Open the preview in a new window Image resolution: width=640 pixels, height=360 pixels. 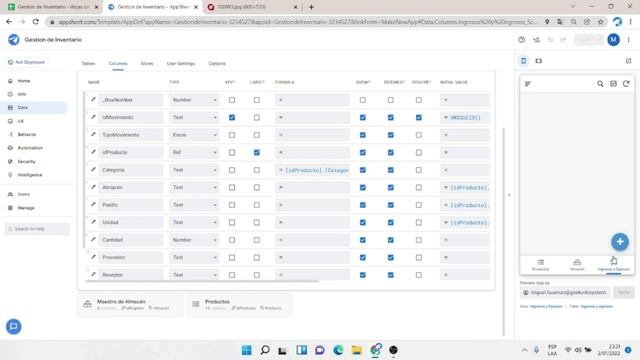click(628, 61)
